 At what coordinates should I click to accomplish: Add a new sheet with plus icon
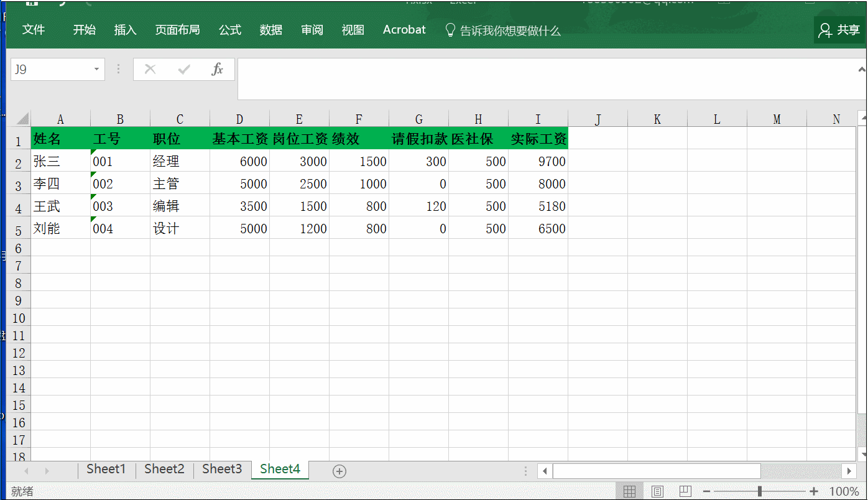pyautogui.click(x=339, y=471)
